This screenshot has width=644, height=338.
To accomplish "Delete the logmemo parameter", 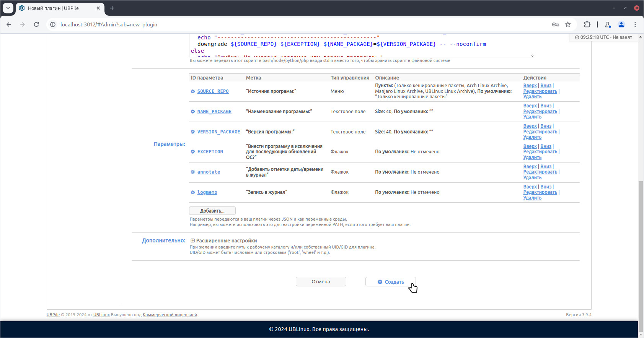I will [x=532, y=198].
